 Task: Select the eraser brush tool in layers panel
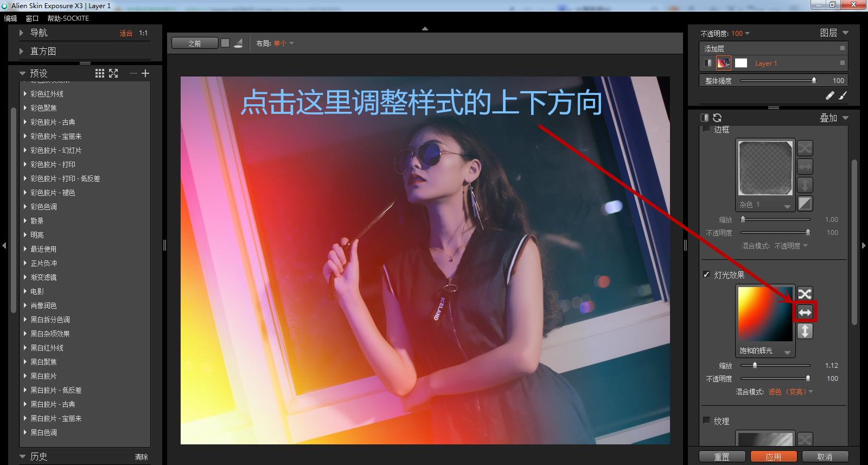point(829,95)
